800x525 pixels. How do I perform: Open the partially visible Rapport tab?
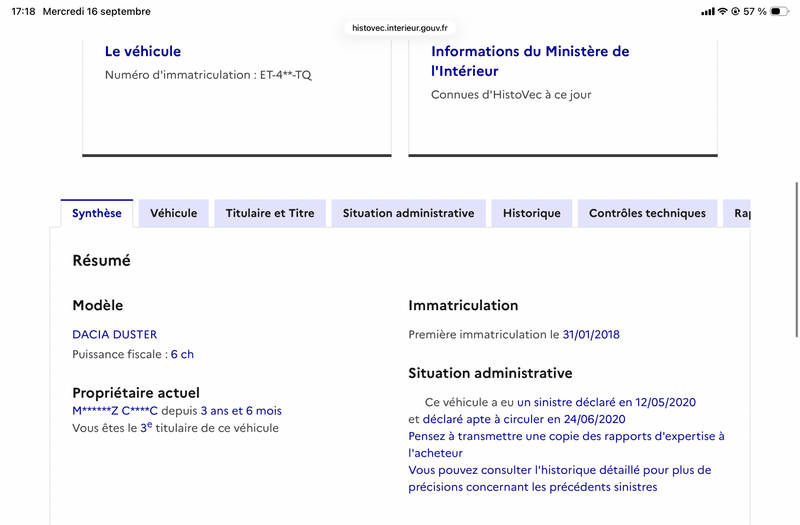[x=737, y=213]
